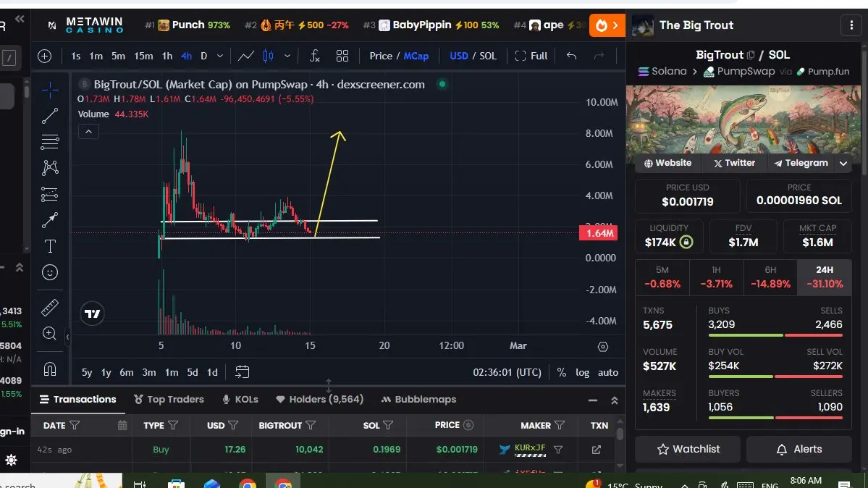The width and height of the screenshot is (868, 488).
Task: Set up price Alerts
Action: [799, 449]
